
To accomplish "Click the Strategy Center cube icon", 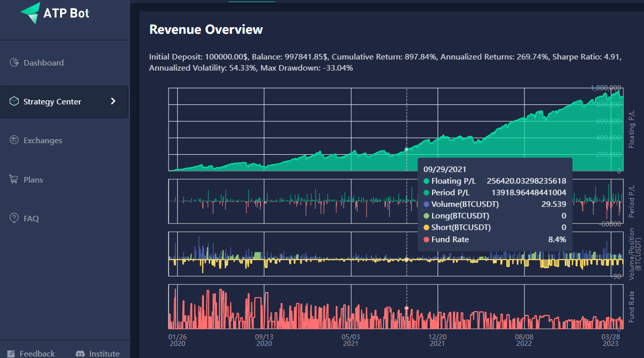I will pos(14,101).
